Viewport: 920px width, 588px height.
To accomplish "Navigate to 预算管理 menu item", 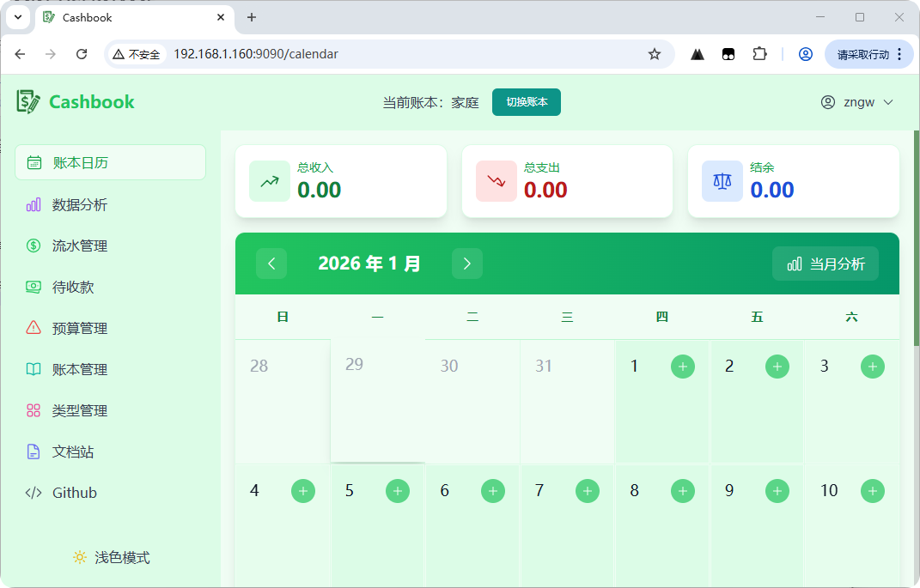I will (80, 329).
